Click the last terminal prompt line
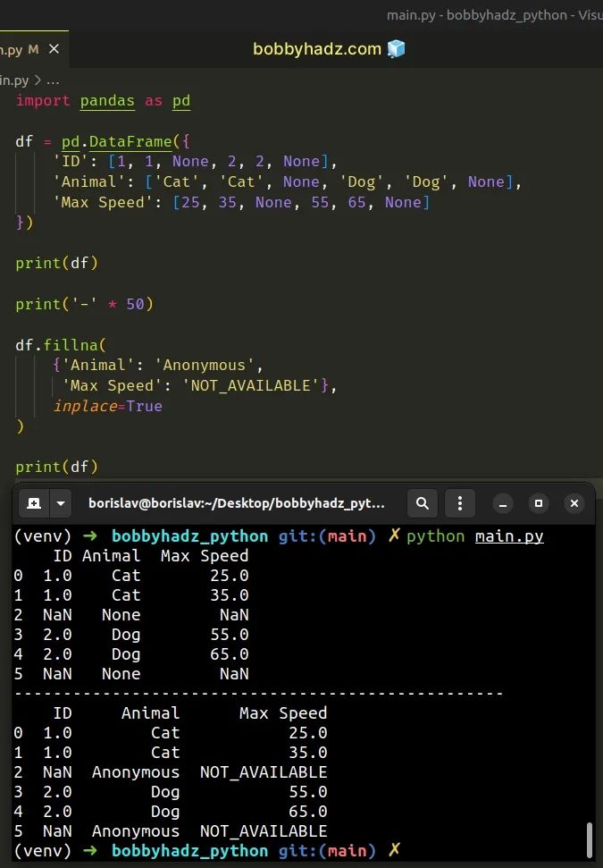The width and height of the screenshot is (603, 868). tap(207, 851)
